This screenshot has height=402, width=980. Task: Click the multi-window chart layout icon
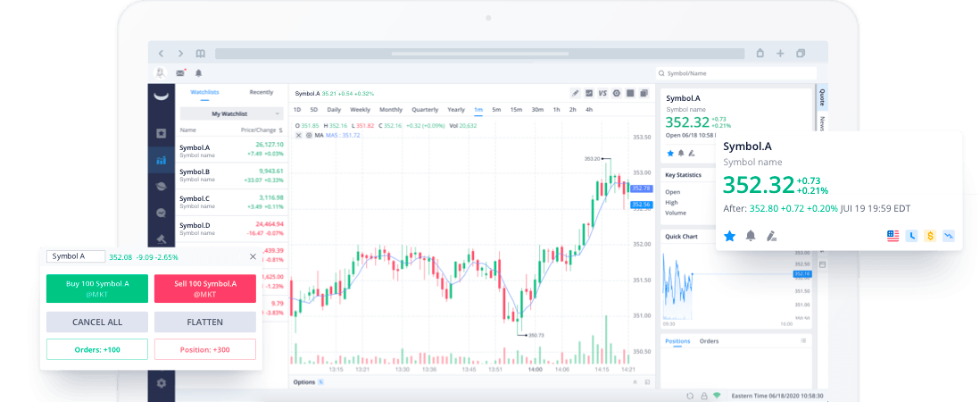tap(644, 93)
